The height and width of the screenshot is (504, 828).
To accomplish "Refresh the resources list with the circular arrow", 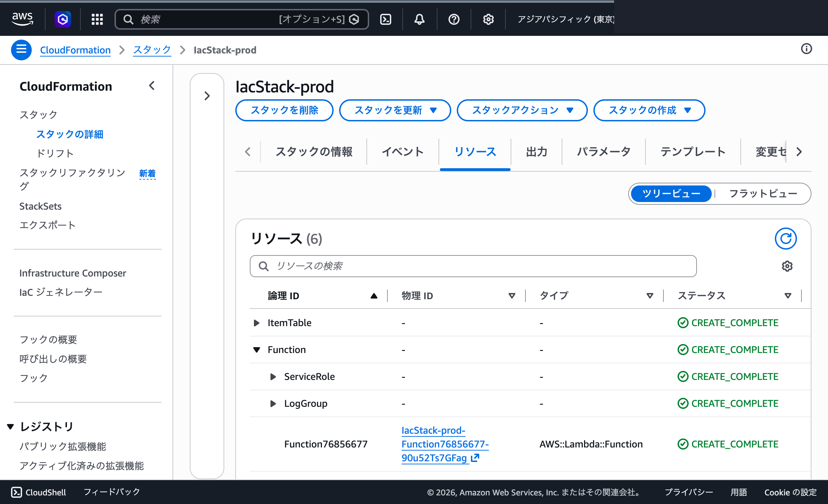I will pos(786,239).
